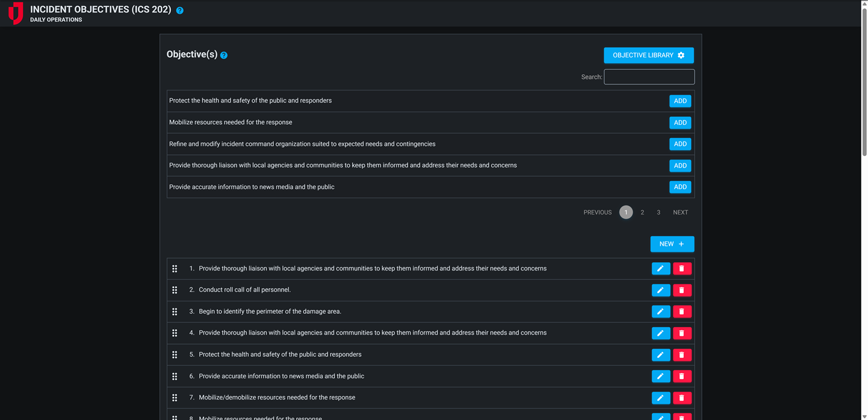Delete objective 7 "Mobilize/demobilize resources"
The width and height of the screenshot is (868, 420).
click(682, 398)
